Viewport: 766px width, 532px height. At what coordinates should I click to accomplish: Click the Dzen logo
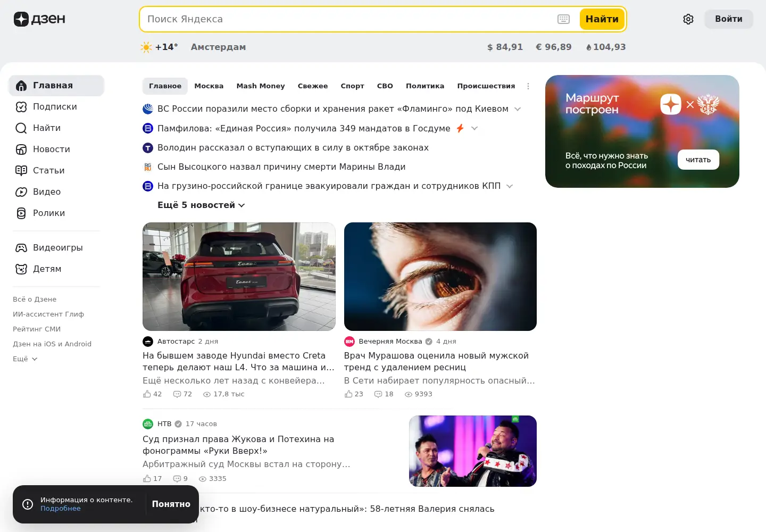pos(39,19)
